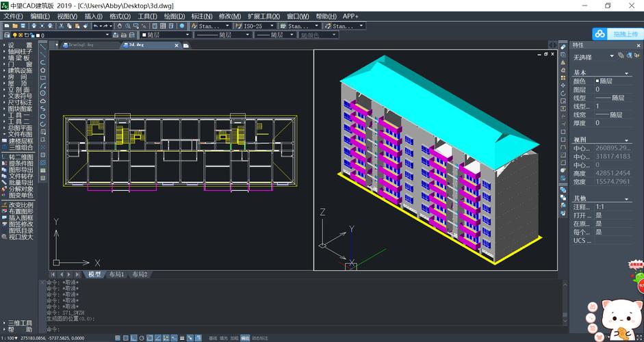The height and width of the screenshot is (342, 644).
Task: Click the 视口放大 tool
Action: click(x=18, y=237)
